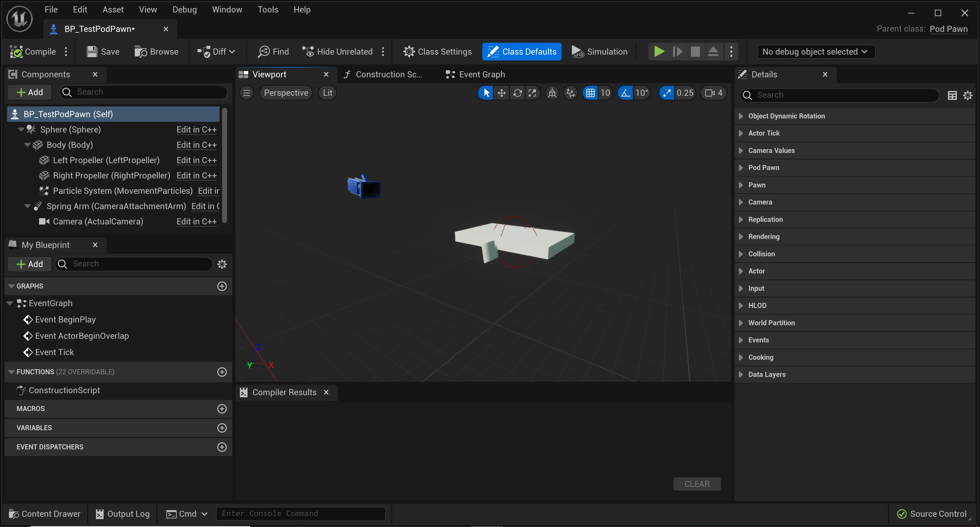
Task: Click the frame skip button
Action: (x=678, y=51)
